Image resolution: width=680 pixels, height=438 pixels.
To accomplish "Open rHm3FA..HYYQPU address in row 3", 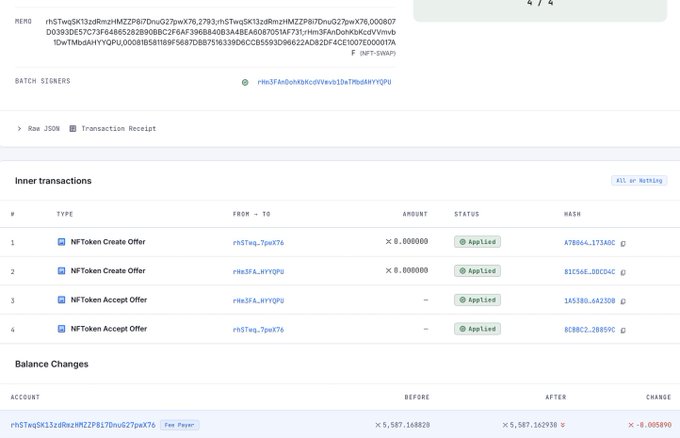I will [x=258, y=301].
